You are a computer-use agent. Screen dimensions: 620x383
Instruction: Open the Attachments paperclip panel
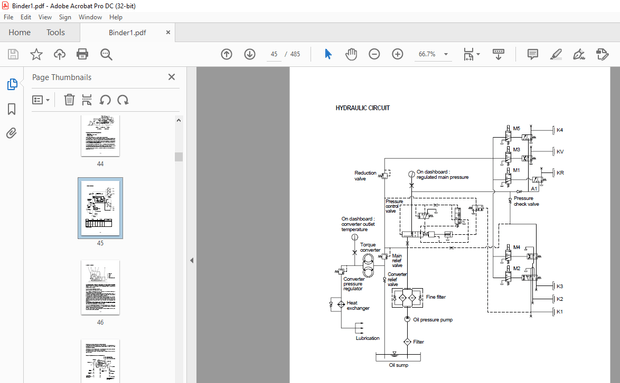pos(11,133)
